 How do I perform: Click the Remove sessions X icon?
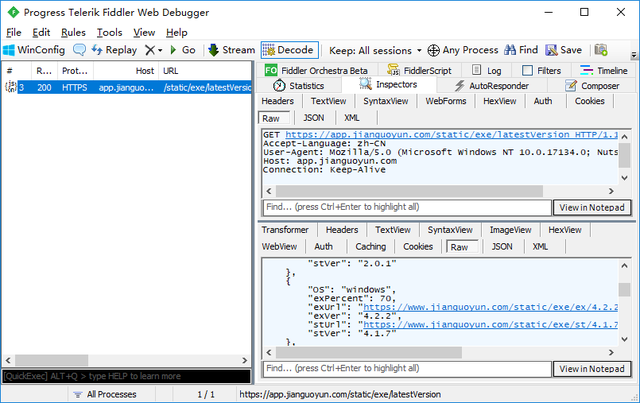pyautogui.click(x=150, y=50)
